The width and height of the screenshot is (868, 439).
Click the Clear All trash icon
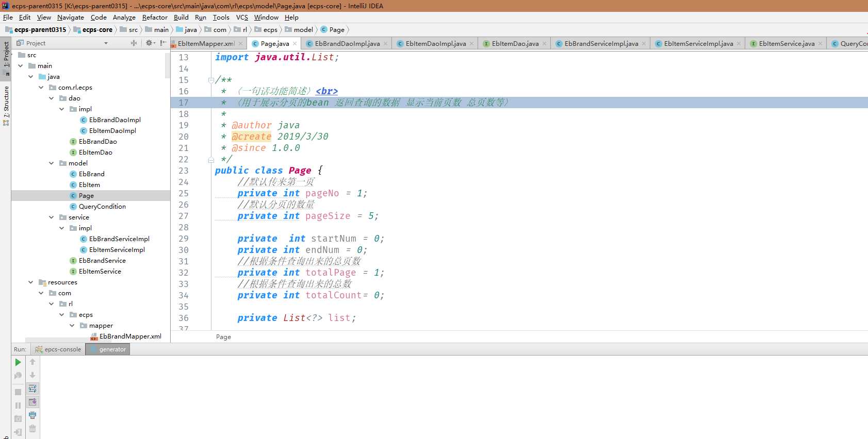click(x=32, y=429)
